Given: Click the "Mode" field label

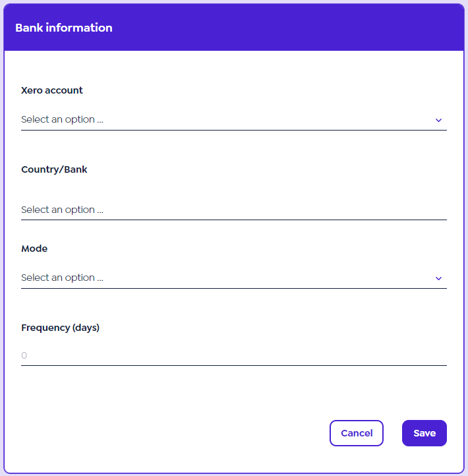Looking at the screenshot, I should 34,249.
